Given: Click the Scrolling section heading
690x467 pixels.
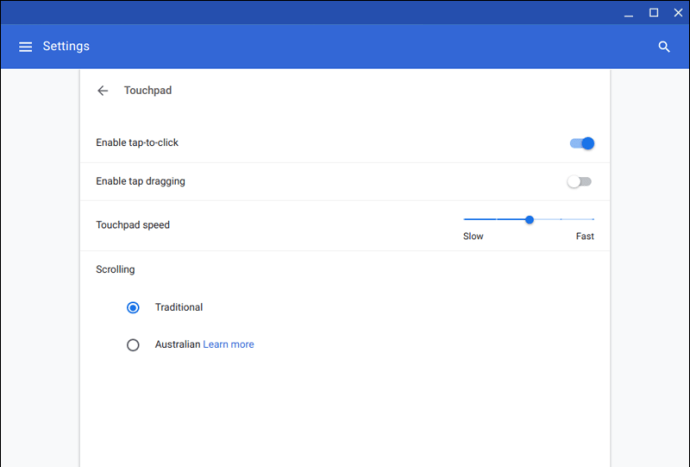Looking at the screenshot, I should pyautogui.click(x=115, y=269).
